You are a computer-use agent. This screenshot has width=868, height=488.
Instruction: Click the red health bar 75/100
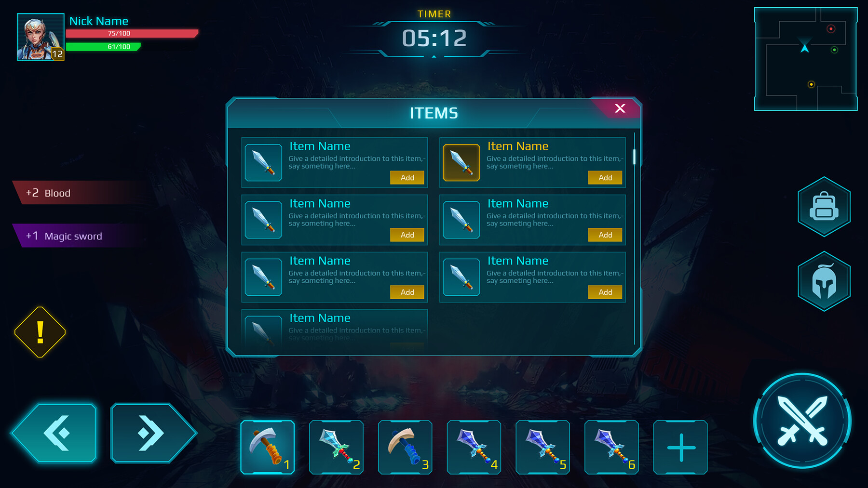132,33
